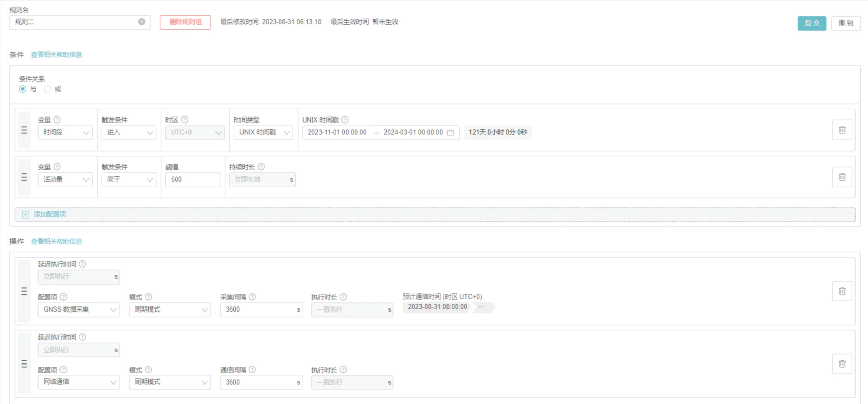868x404 pixels.
Task: Expand the GNSS 数据采集 config dropdown
Action: coord(79,309)
